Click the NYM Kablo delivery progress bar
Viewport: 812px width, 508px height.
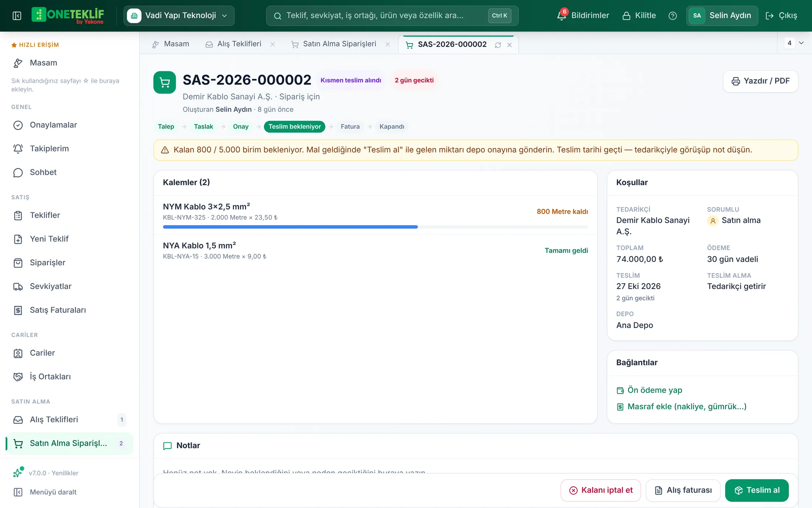click(x=375, y=227)
